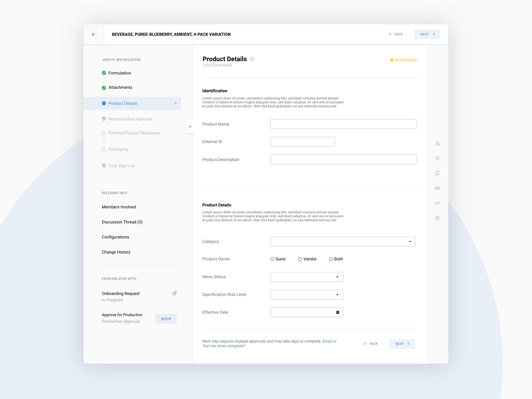Expand the Menu Status dropdown

tap(307, 277)
